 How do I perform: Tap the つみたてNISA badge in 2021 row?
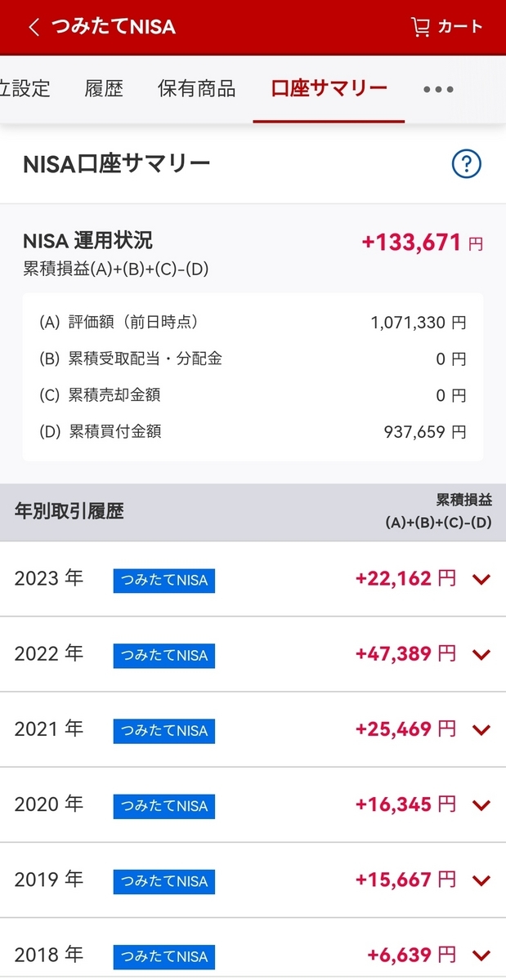(x=163, y=731)
